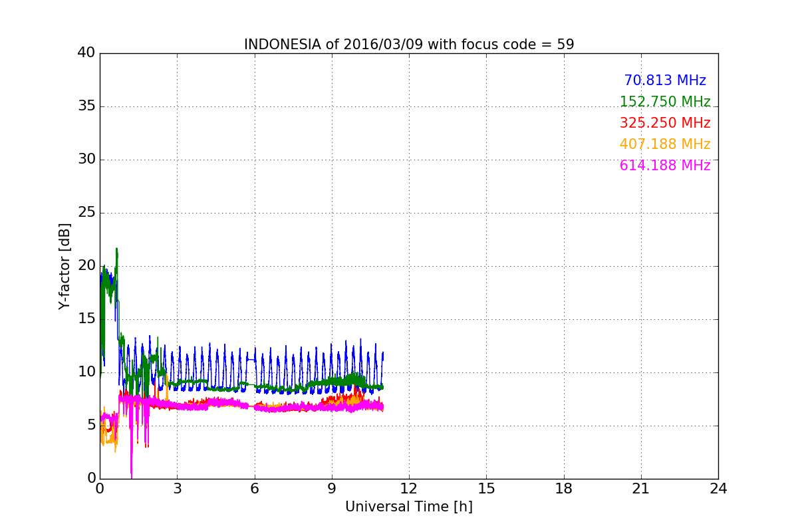
Task: Click y-axis tick label 15
Action: point(86,319)
